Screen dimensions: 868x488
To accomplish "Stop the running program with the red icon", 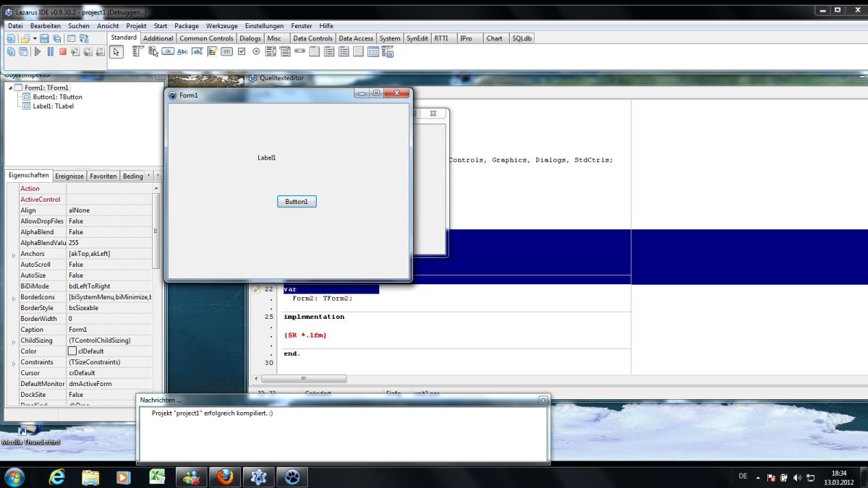I will (63, 51).
